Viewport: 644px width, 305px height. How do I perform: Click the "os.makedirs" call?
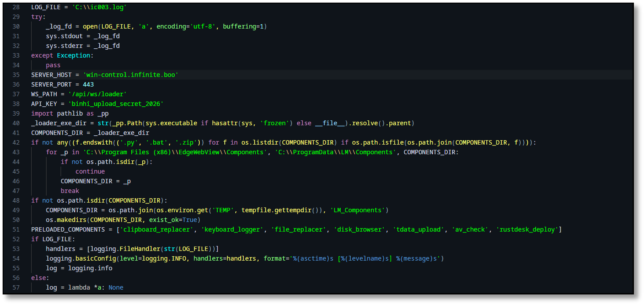click(66, 220)
